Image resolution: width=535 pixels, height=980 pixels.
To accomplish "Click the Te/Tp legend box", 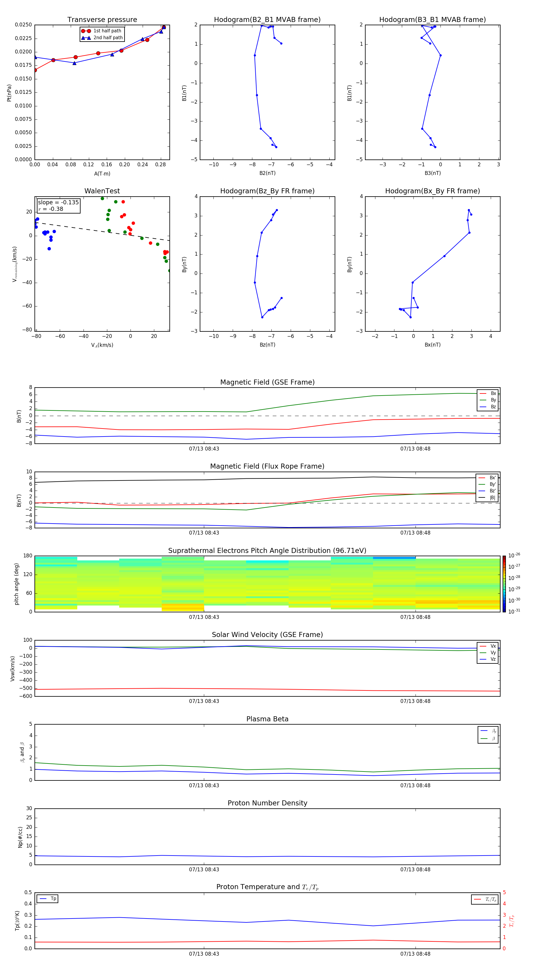I will point(485,899).
